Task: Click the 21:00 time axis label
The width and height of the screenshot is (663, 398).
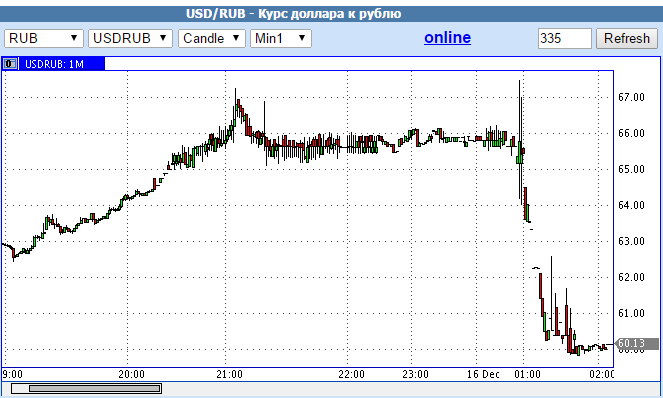Action: [230, 374]
